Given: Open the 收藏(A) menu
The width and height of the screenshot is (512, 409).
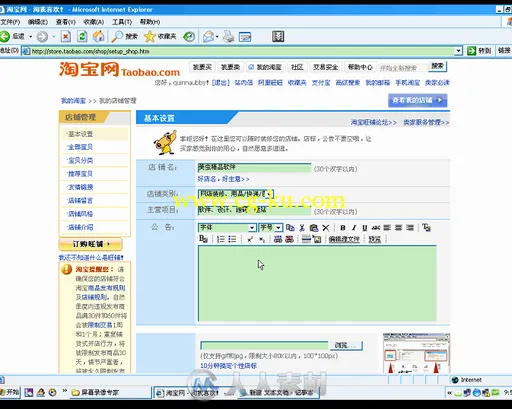Looking at the screenshot, I should (x=94, y=22).
